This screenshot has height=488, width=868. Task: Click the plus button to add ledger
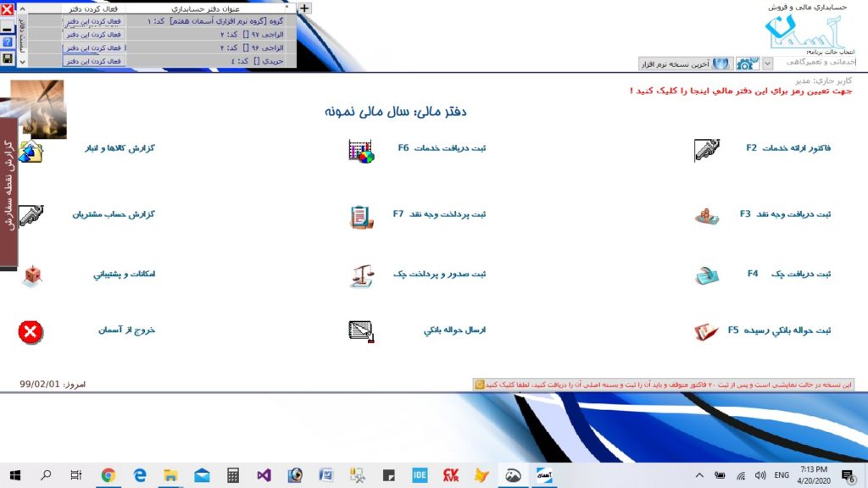pos(305,8)
